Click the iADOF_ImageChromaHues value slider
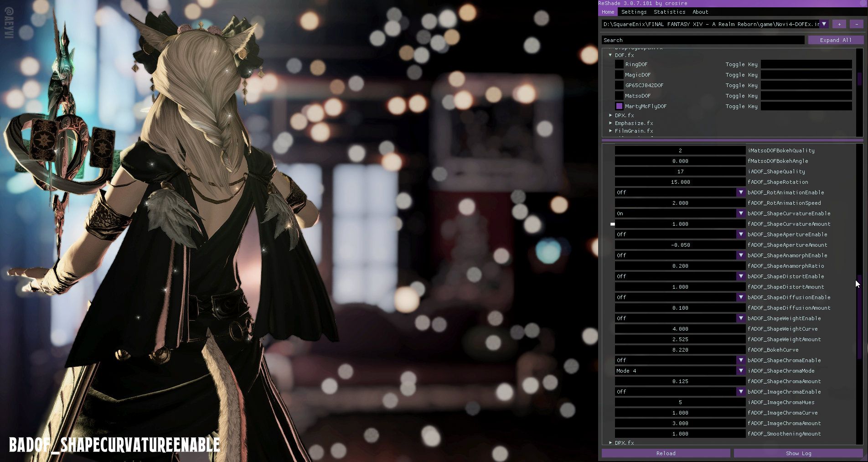 680,402
